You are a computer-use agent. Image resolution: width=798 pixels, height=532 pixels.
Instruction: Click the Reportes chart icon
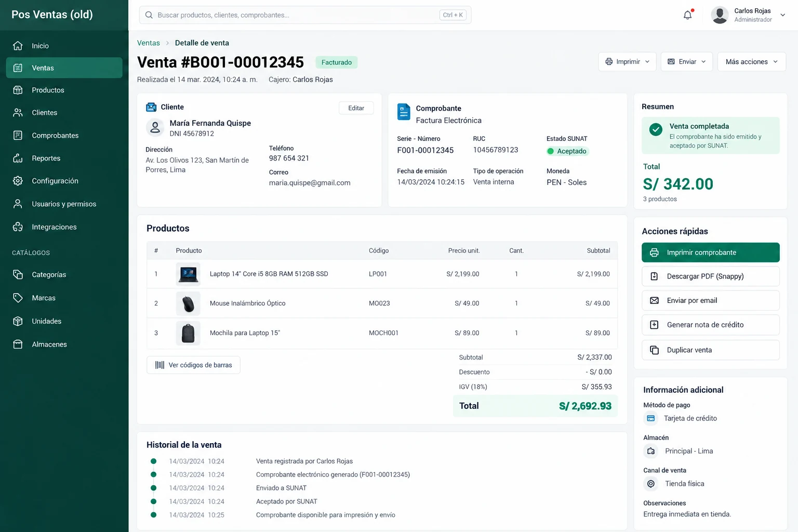pos(18,158)
